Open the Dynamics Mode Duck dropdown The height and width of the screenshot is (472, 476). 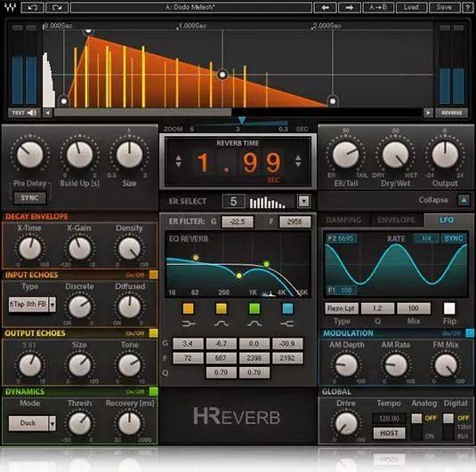tap(52, 423)
